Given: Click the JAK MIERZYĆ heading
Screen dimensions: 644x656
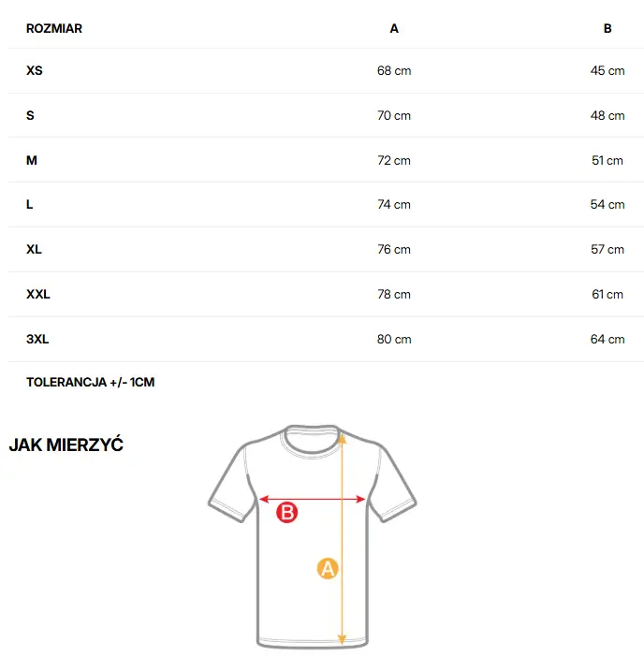Looking at the screenshot, I should (66, 445).
